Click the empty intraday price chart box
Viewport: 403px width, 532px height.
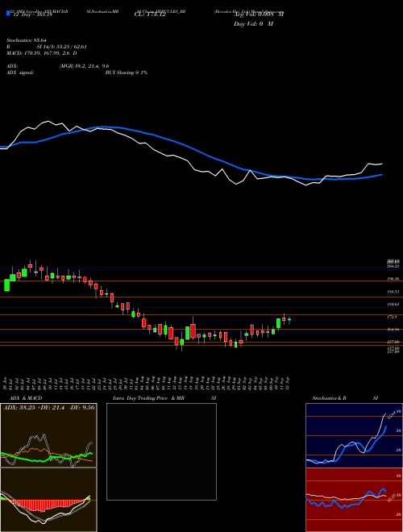[x=161, y=451]
